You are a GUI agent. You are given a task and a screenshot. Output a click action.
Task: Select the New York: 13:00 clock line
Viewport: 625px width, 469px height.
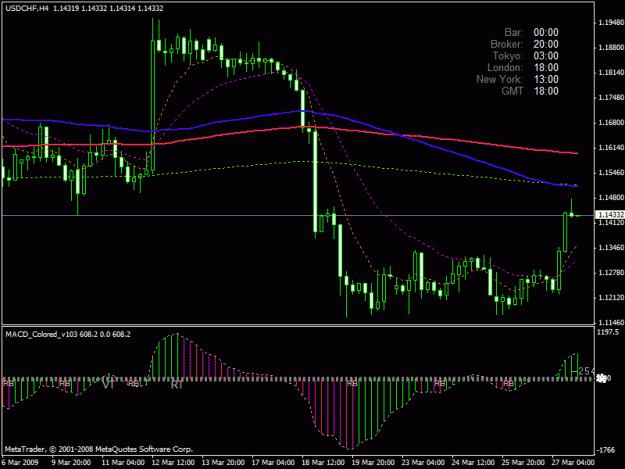point(517,79)
